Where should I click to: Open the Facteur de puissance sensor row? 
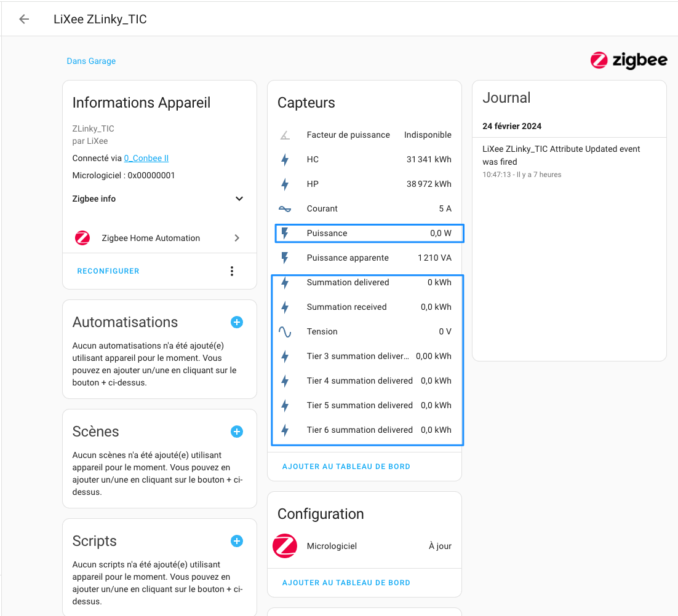[365, 135]
